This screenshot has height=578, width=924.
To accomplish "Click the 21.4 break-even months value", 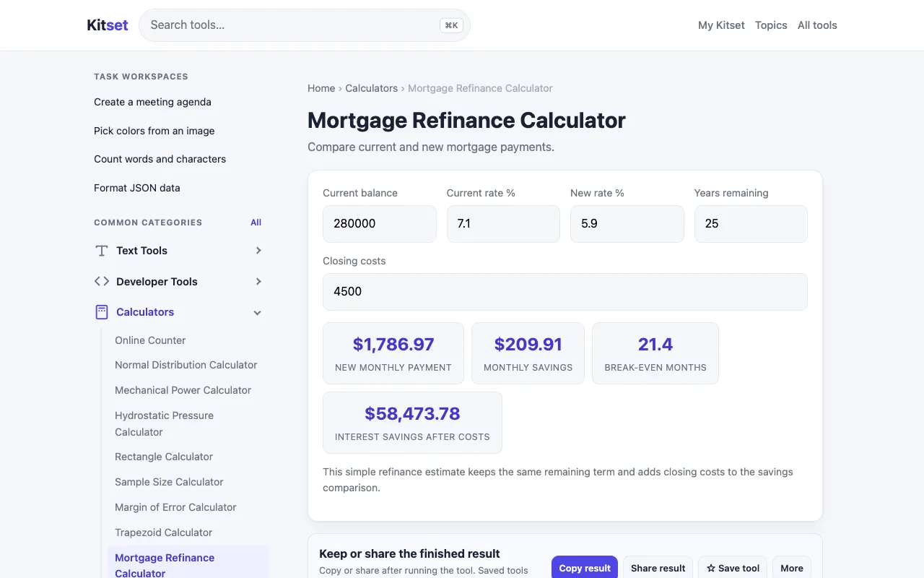I will tap(655, 345).
